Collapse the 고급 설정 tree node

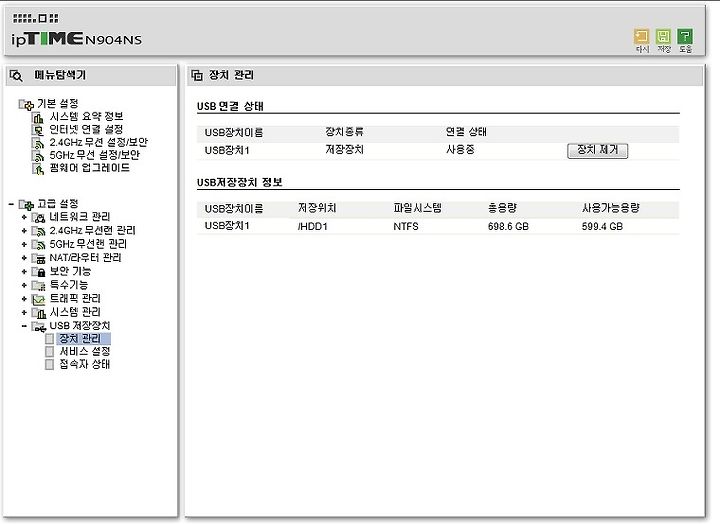tap(11, 203)
